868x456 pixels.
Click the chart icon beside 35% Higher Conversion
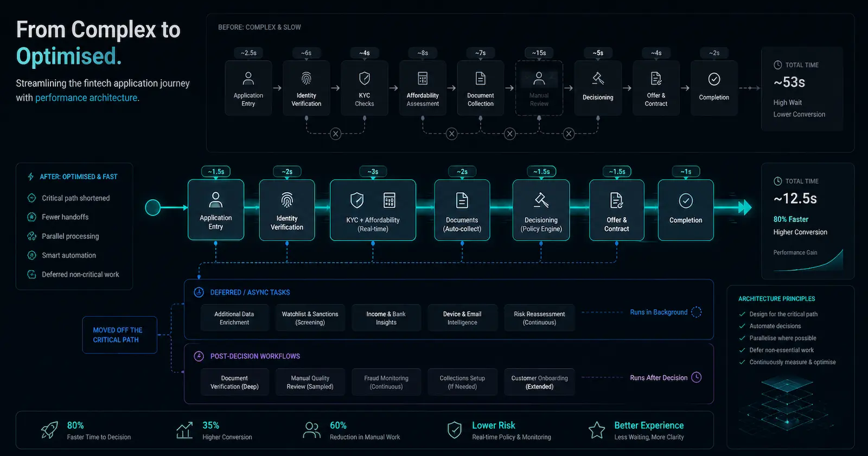click(184, 430)
